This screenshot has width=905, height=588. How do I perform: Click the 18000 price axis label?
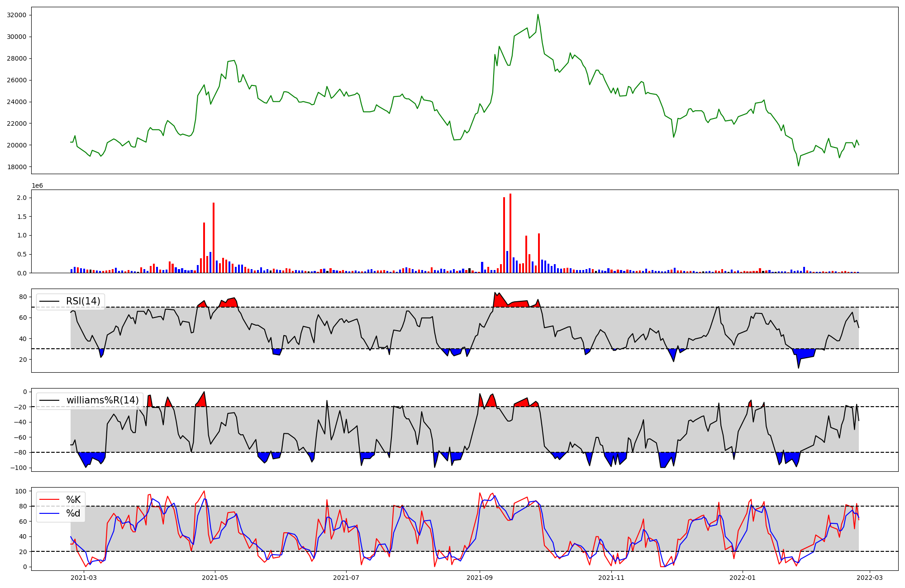tap(16, 167)
